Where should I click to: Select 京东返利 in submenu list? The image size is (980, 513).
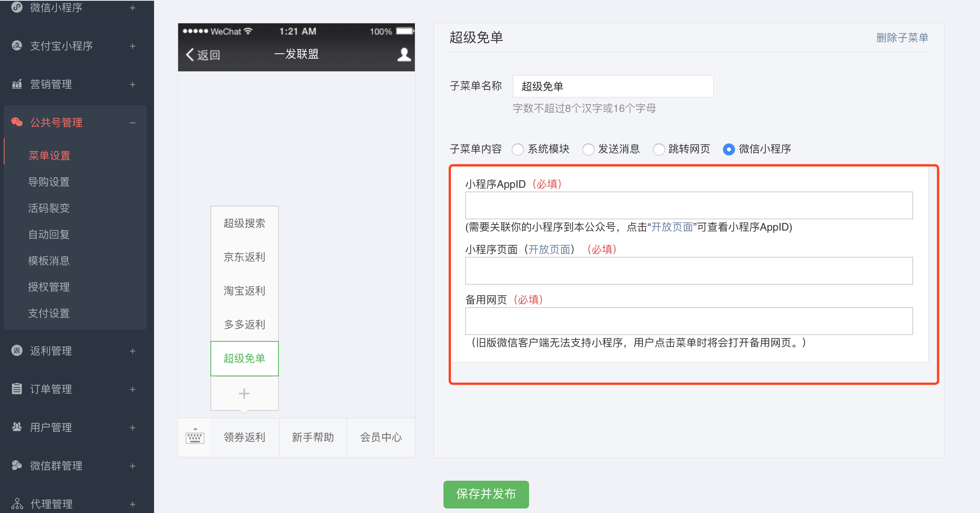244,257
